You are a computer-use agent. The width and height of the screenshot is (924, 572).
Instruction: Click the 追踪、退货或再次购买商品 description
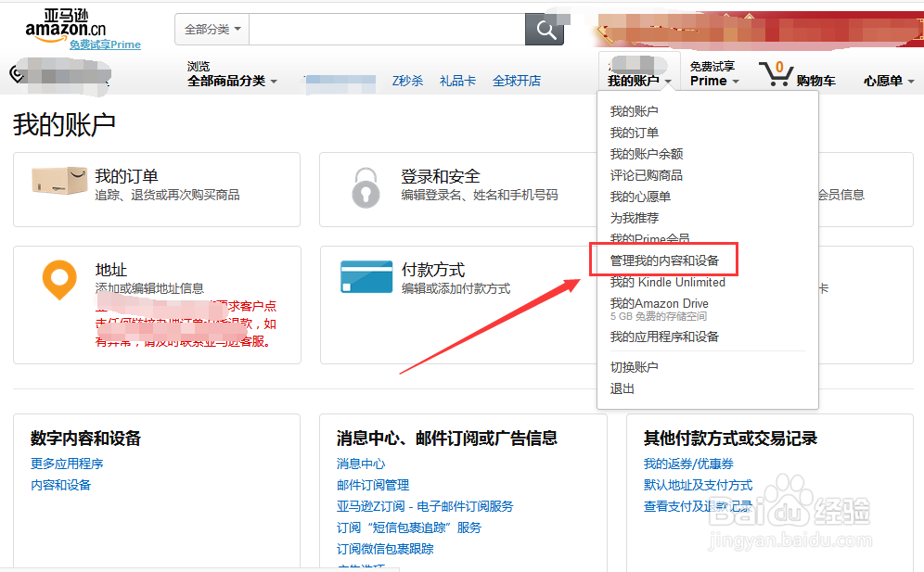point(167,195)
